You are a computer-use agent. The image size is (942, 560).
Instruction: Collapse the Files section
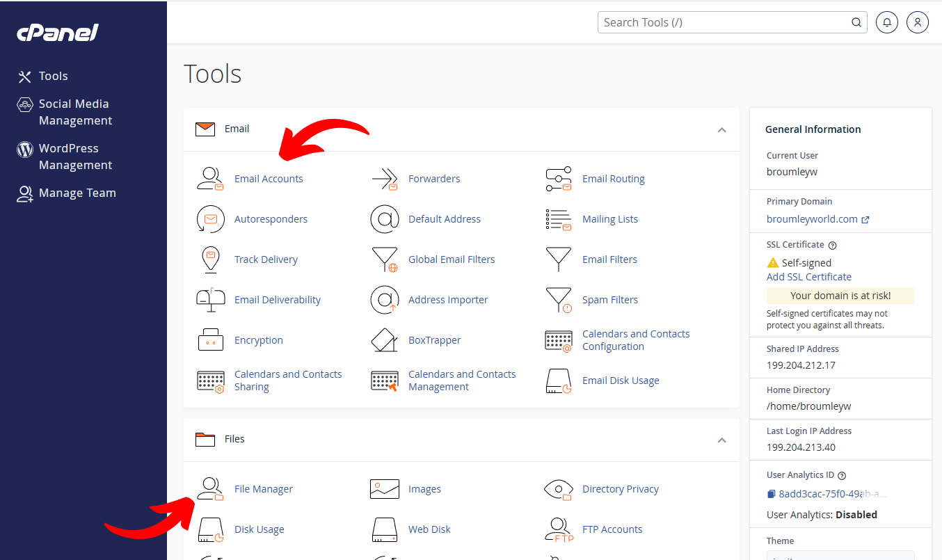click(x=722, y=440)
